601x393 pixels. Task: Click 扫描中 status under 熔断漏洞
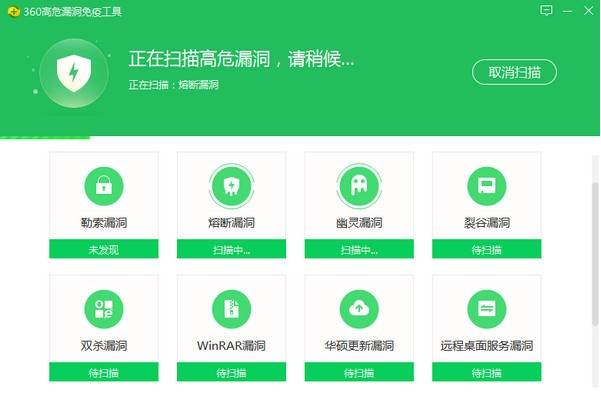pyautogui.click(x=231, y=249)
